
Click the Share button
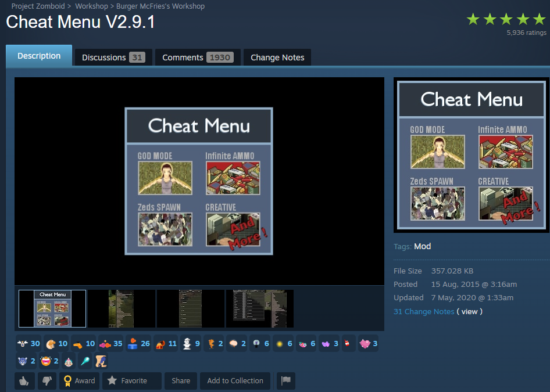[181, 381]
